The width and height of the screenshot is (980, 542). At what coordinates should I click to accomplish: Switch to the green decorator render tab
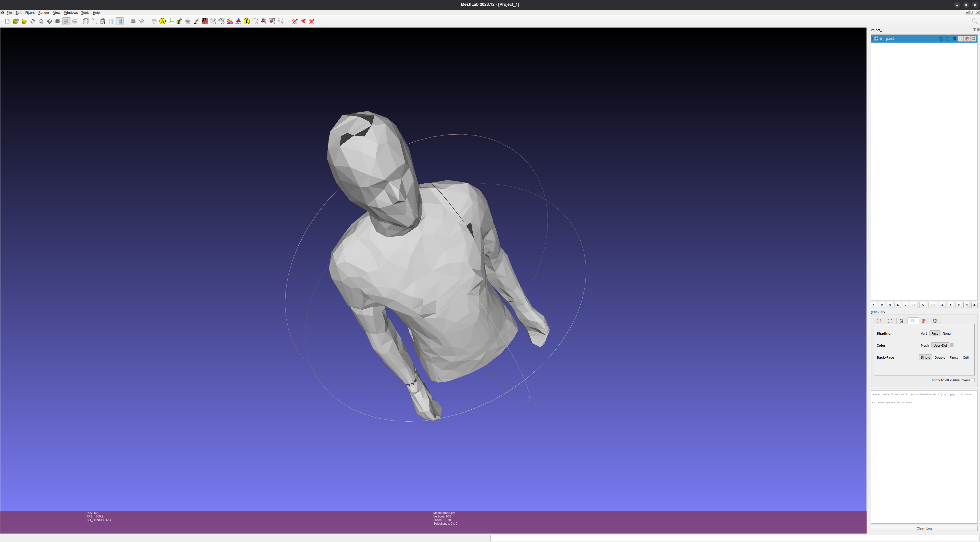pyautogui.click(x=935, y=321)
